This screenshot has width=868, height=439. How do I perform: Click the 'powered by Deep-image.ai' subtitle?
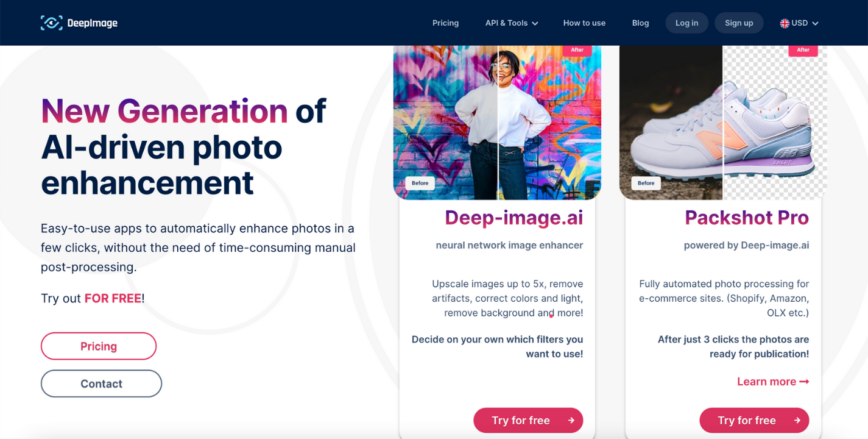click(x=746, y=245)
